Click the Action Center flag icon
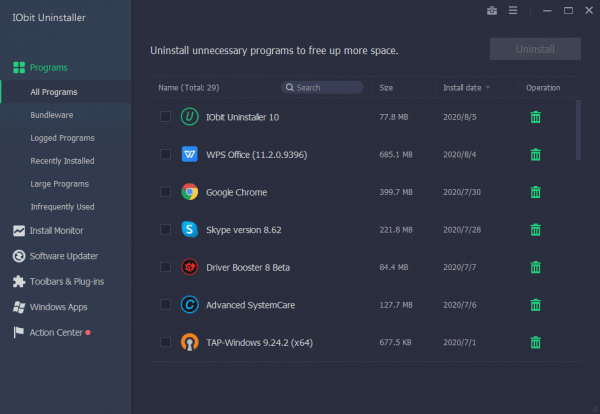The width and height of the screenshot is (600, 414). pos(18,332)
